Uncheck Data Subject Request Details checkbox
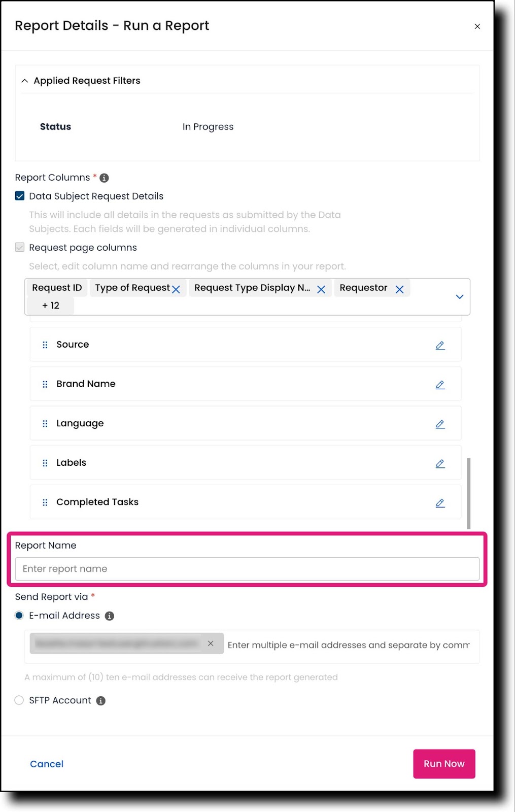515x812 pixels. coord(20,196)
